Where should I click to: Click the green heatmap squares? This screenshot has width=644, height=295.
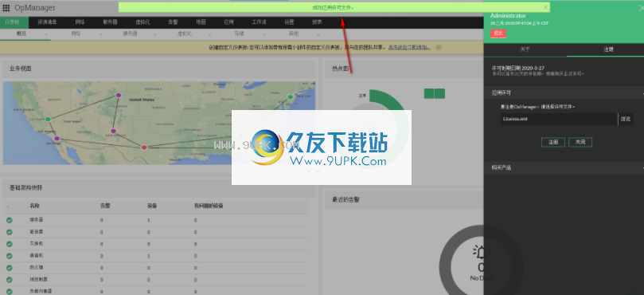pos(435,93)
